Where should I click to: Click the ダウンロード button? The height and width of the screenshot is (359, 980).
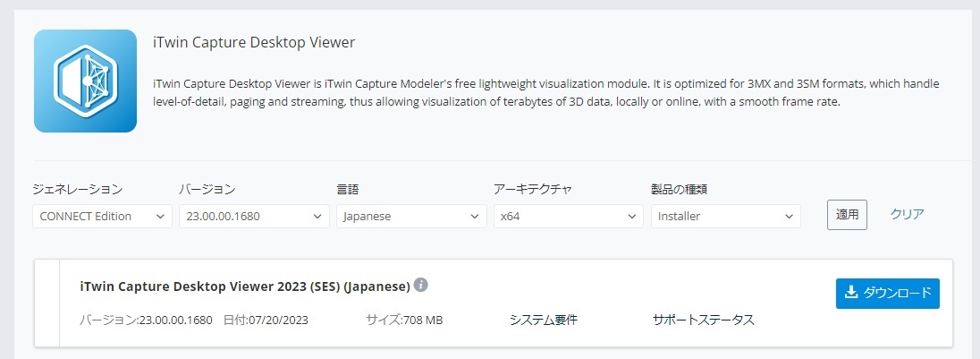pyautogui.click(x=888, y=294)
